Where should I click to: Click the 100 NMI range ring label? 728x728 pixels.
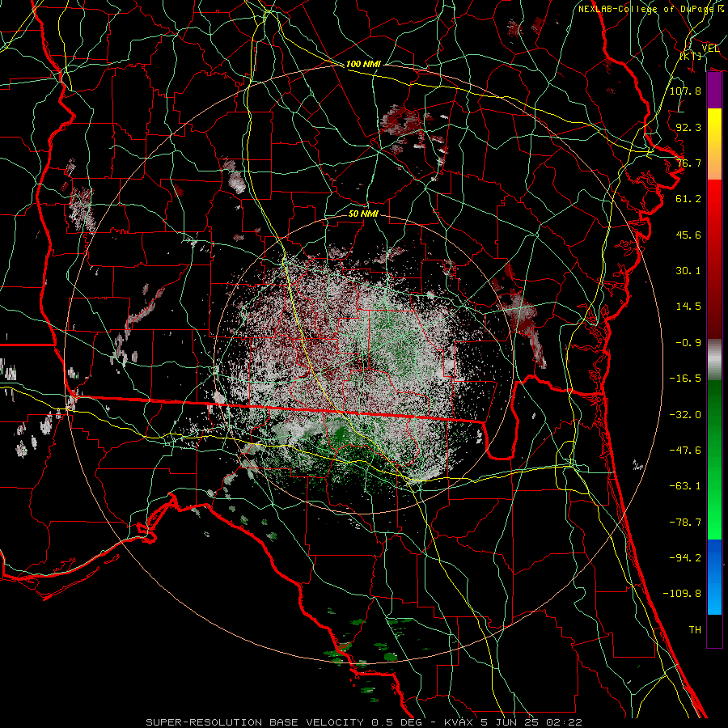tap(363, 64)
